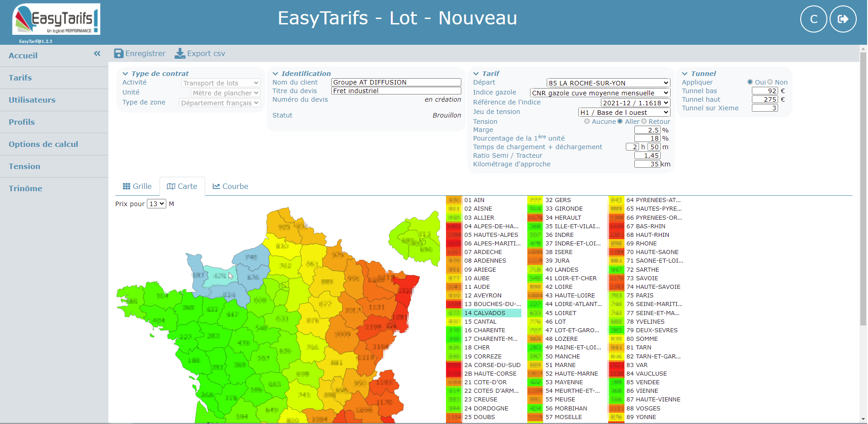Open the Indice gazole dropdown

pyautogui.click(x=600, y=93)
